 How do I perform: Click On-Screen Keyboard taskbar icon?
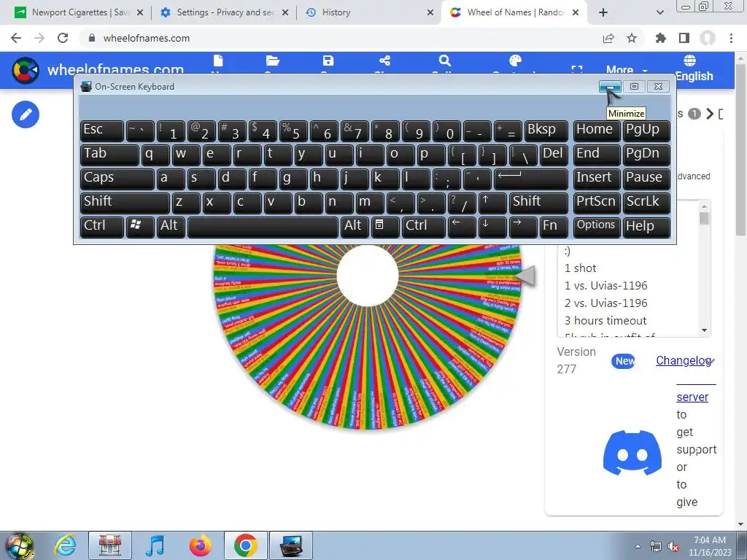pyautogui.click(x=291, y=545)
